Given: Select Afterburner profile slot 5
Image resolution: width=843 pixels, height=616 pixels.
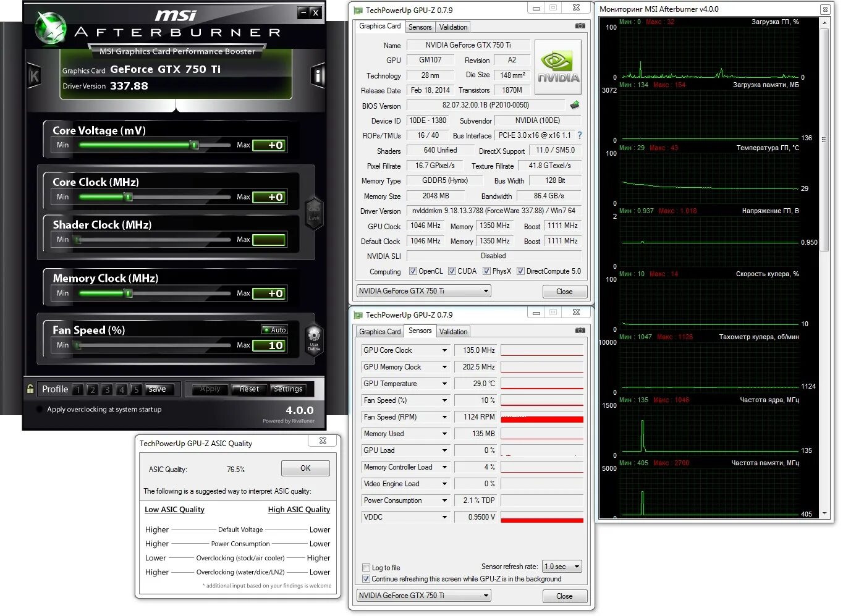Looking at the screenshot, I should [x=137, y=389].
